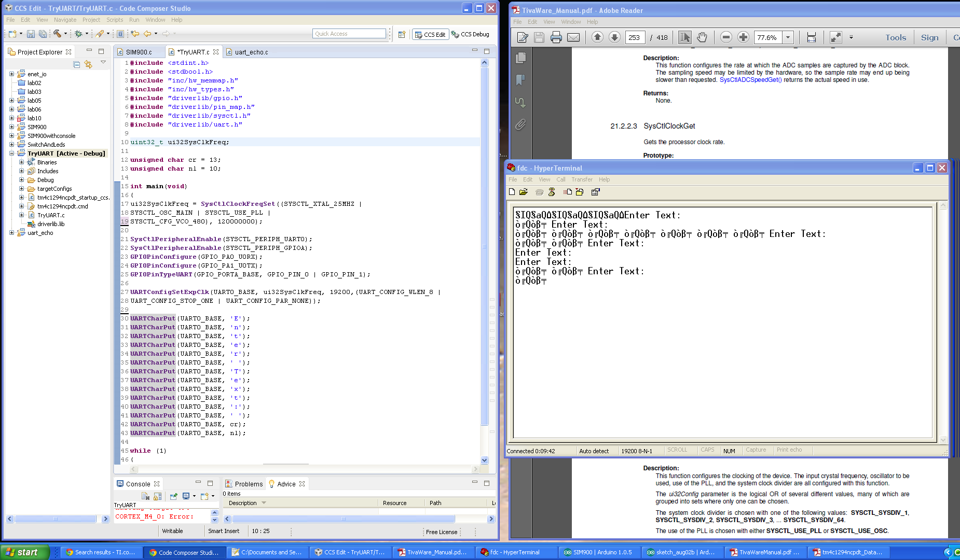Switch to the uart_echo.c editor tab

tap(251, 52)
